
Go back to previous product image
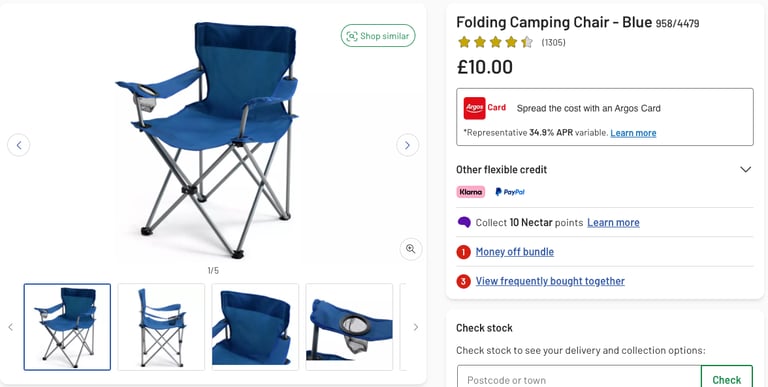click(19, 145)
